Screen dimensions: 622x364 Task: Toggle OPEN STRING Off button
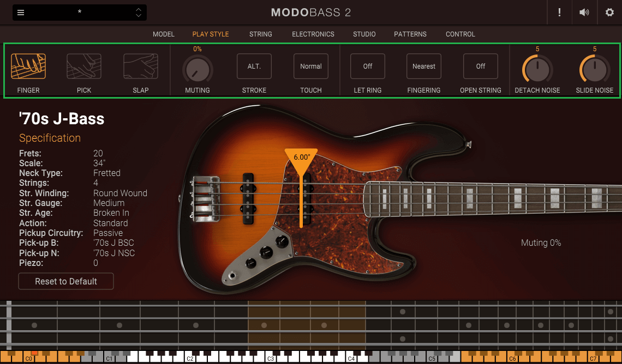click(480, 66)
